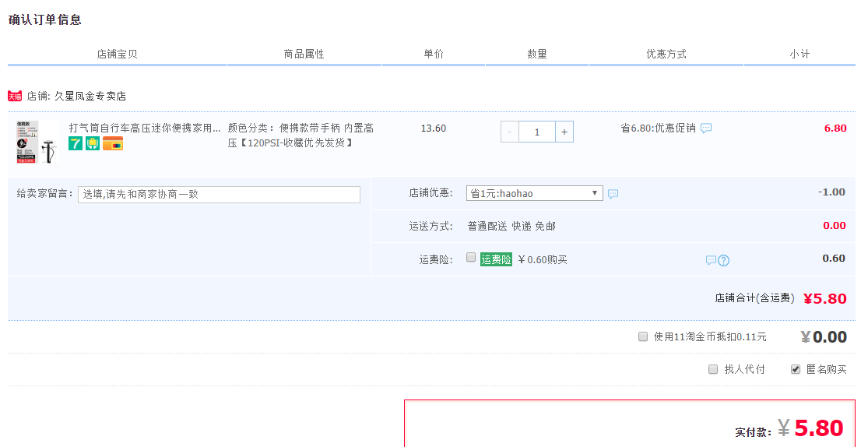The image size is (868, 447).
Task: Click the green 运费险 label badge
Action: (x=496, y=259)
